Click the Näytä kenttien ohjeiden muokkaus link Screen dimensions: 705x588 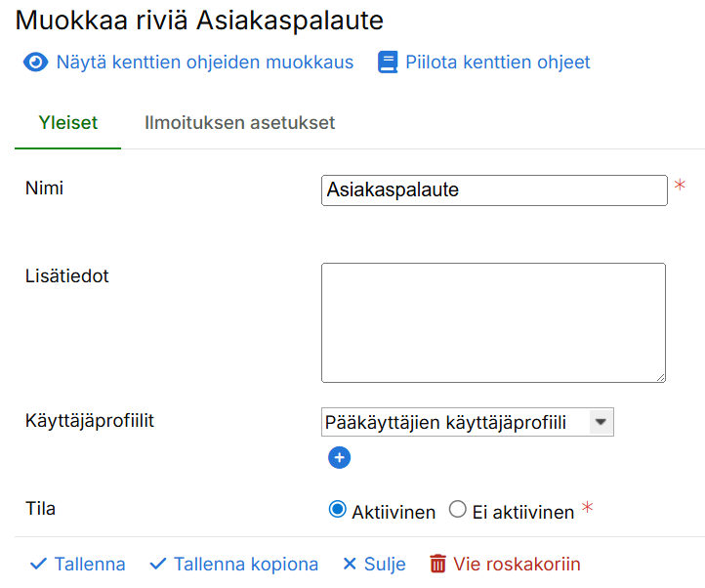pyautogui.click(x=205, y=63)
